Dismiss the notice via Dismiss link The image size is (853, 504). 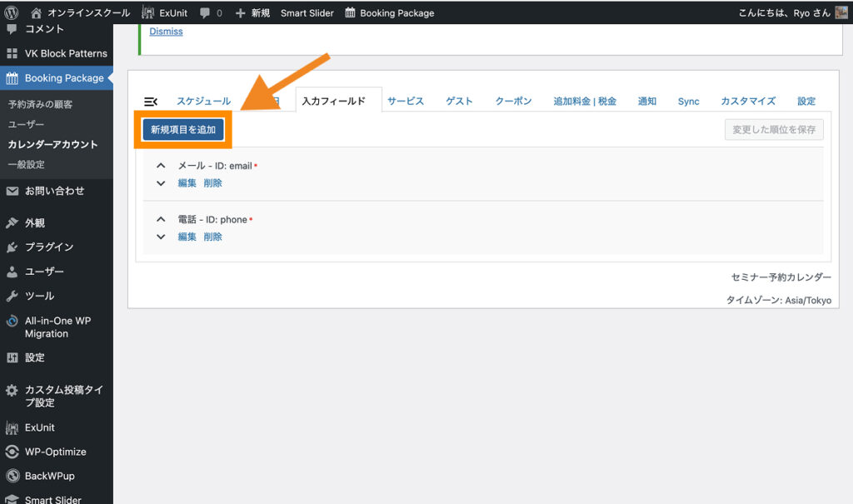click(x=166, y=32)
